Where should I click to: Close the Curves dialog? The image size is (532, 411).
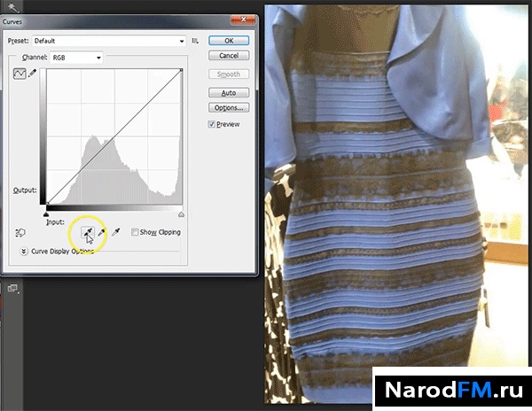243,19
